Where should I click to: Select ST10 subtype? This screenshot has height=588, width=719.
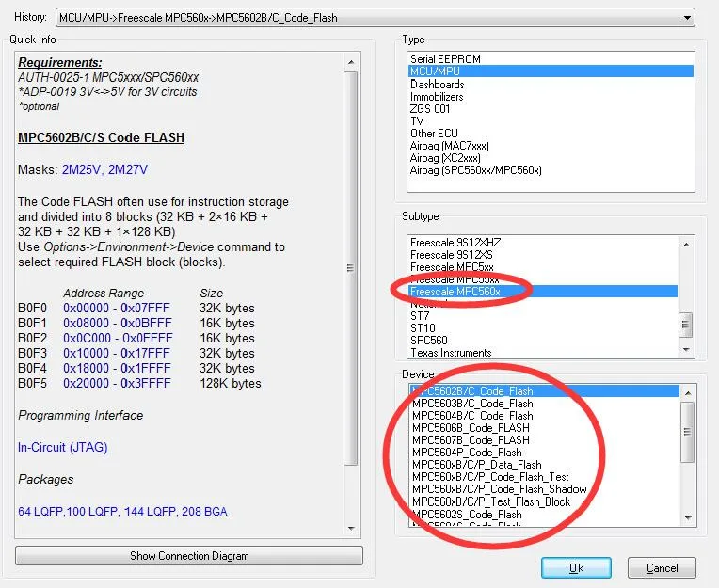point(542,328)
